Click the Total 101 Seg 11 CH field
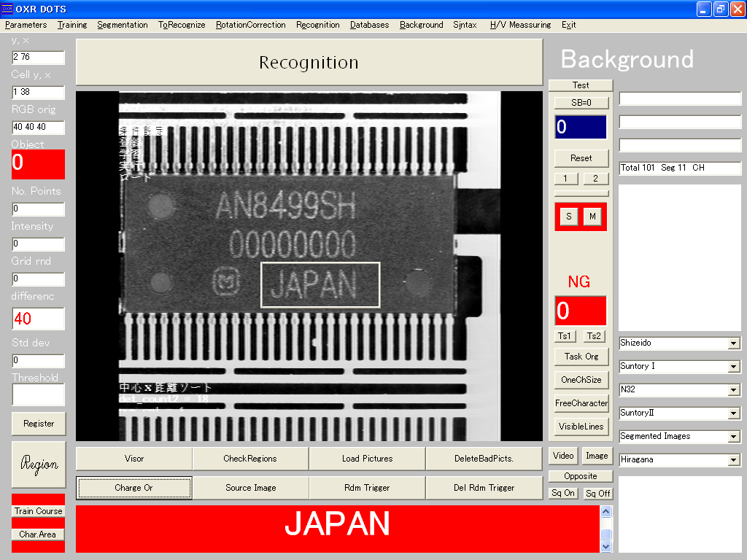Image resolution: width=747 pixels, height=560 pixels. tap(680, 168)
